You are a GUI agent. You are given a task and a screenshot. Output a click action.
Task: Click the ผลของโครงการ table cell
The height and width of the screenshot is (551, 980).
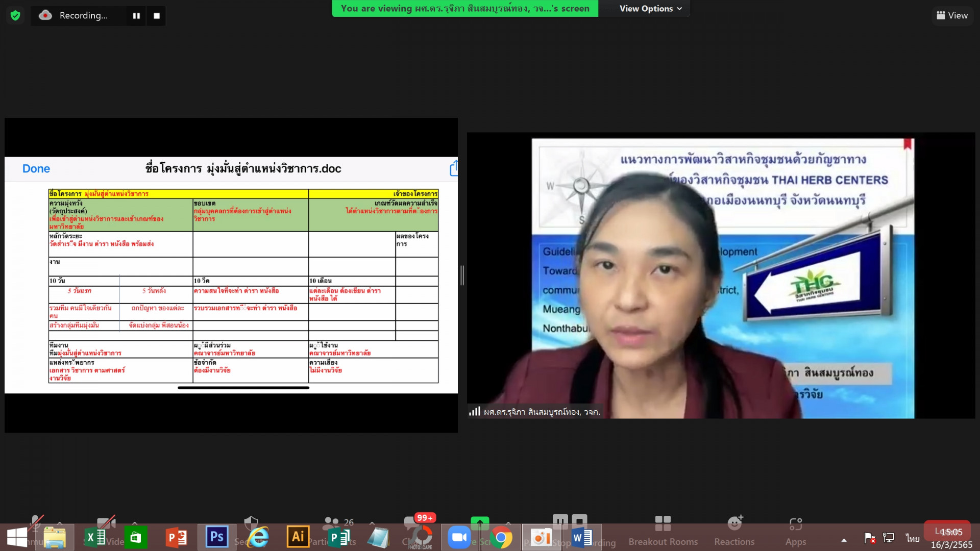(416, 244)
